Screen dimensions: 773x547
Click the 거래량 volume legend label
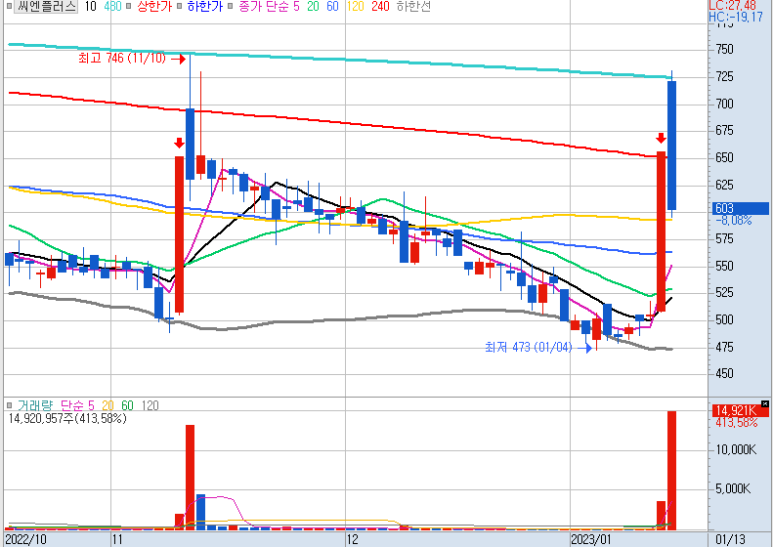coord(35,406)
